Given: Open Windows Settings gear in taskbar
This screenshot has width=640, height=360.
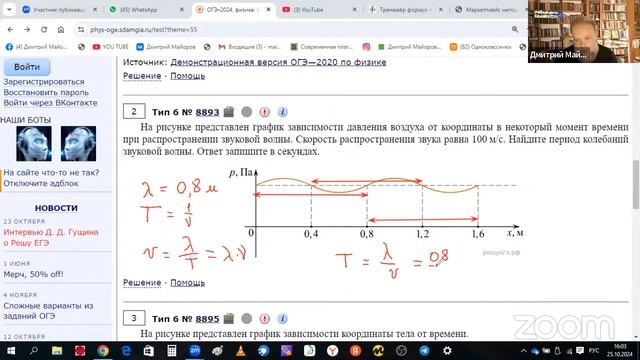Looking at the screenshot, I should (447, 351).
